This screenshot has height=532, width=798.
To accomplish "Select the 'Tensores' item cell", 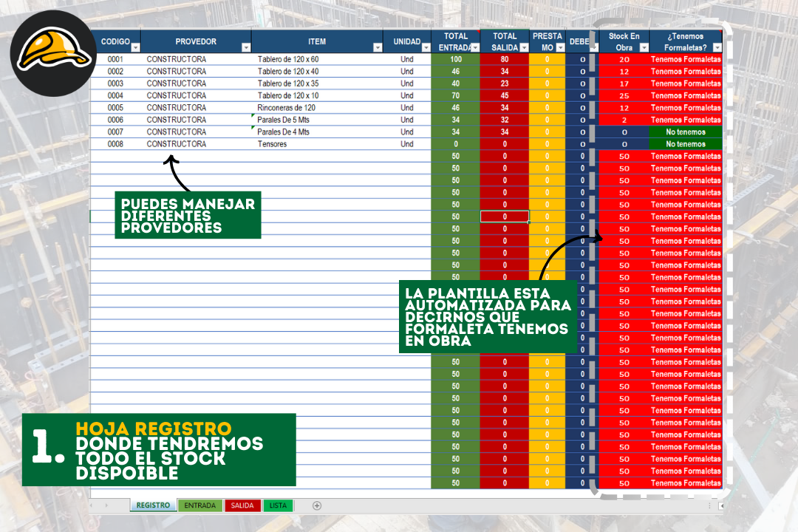I will pos(317,144).
